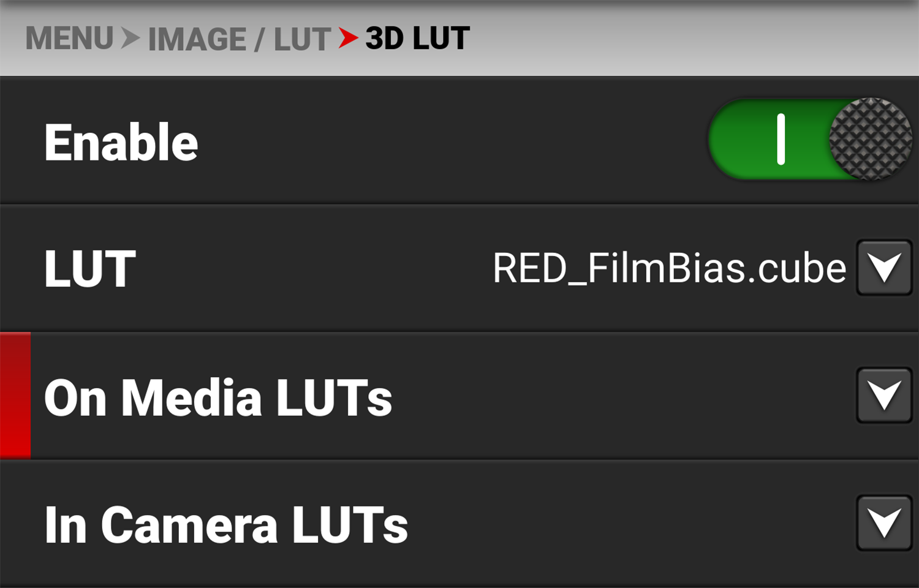Go back to MENU in the breadcrumb
Screen dimensions: 919x588
coord(69,39)
